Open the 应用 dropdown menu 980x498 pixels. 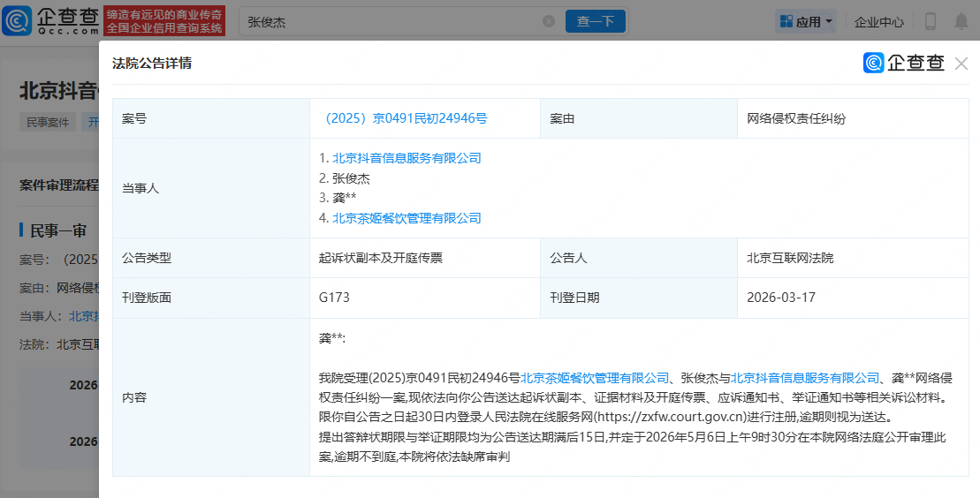pos(805,21)
